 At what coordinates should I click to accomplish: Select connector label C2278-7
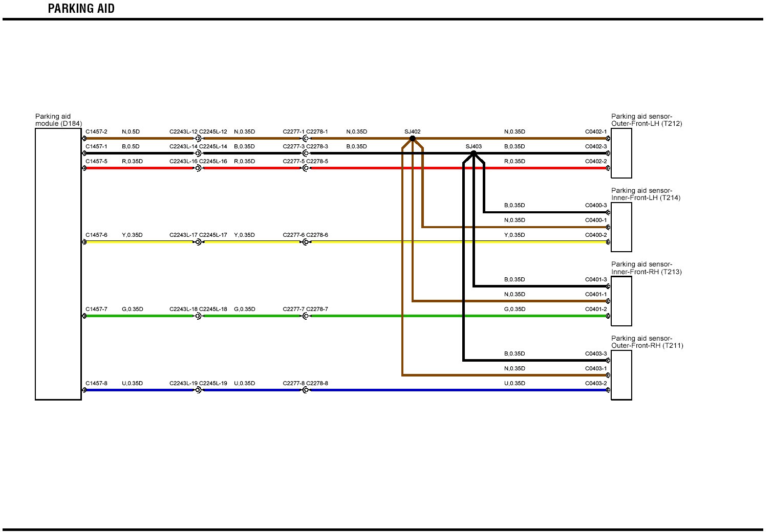pos(317,309)
